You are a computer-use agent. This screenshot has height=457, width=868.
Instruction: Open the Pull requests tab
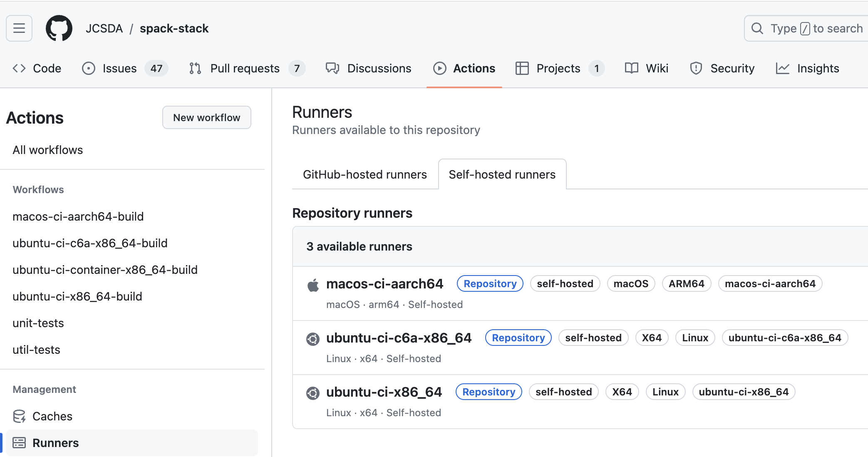click(x=245, y=68)
